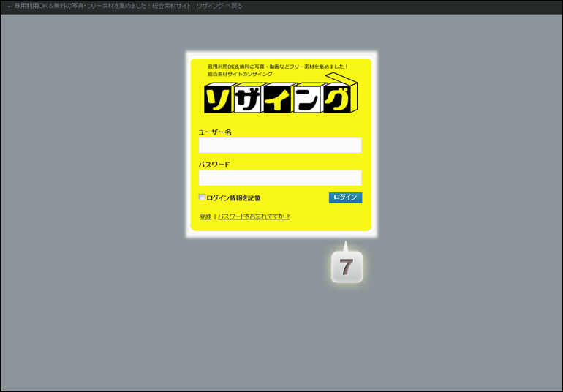Click the blue ログイン button
Image resolution: width=563 pixels, height=392 pixels.
pyautogui.click(x=345, y=197)
